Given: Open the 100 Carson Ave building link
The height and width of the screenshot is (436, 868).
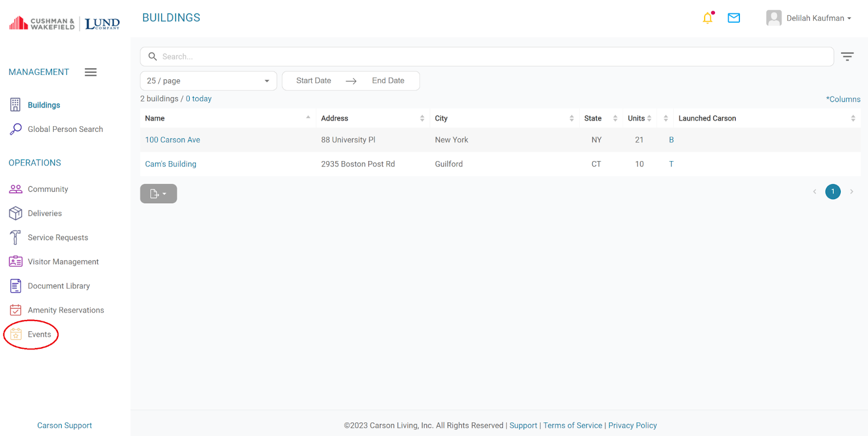Looking at the screenshot, I should [x=173, y=140].
